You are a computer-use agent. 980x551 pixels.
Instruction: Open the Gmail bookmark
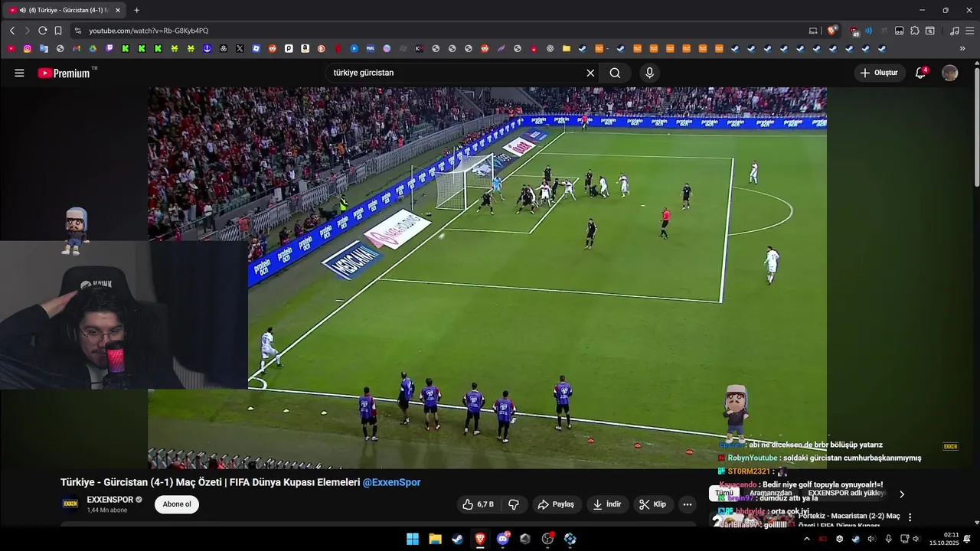point(77,48)
